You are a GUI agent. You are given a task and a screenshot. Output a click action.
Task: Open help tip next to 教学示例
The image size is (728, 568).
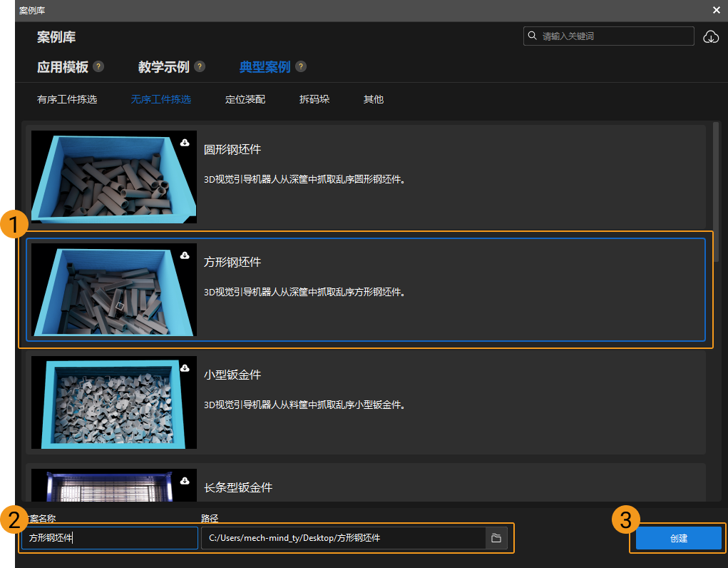click(200, 66)
